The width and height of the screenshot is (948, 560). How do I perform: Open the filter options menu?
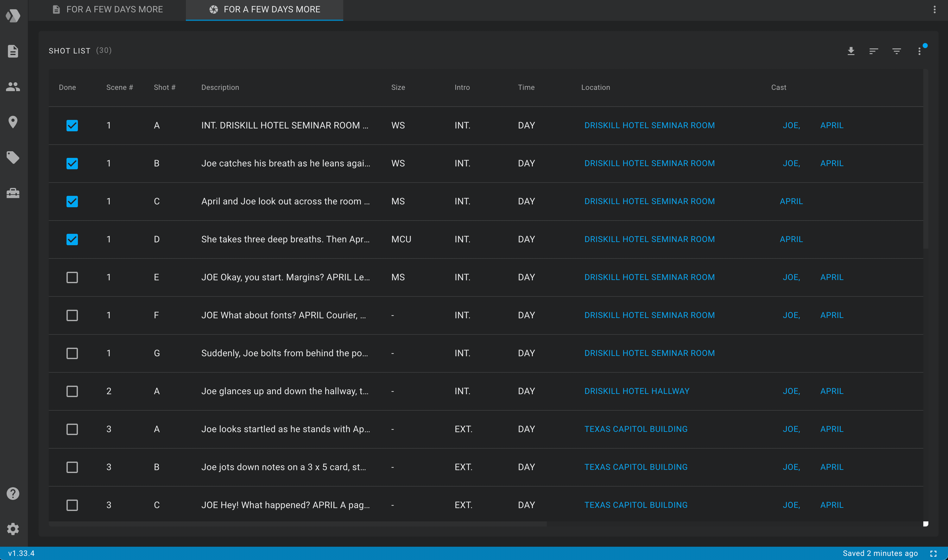(896, 51)
